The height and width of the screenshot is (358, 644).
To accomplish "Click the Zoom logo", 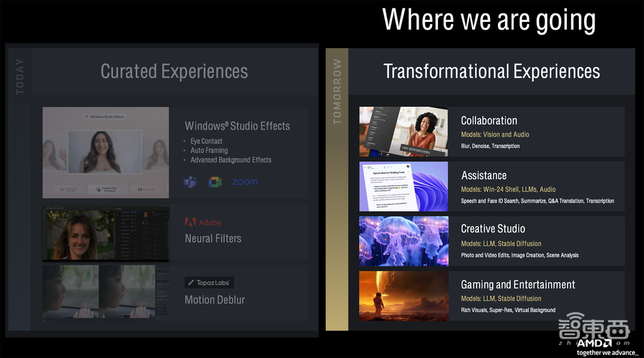I will click(x=245, y=182).
